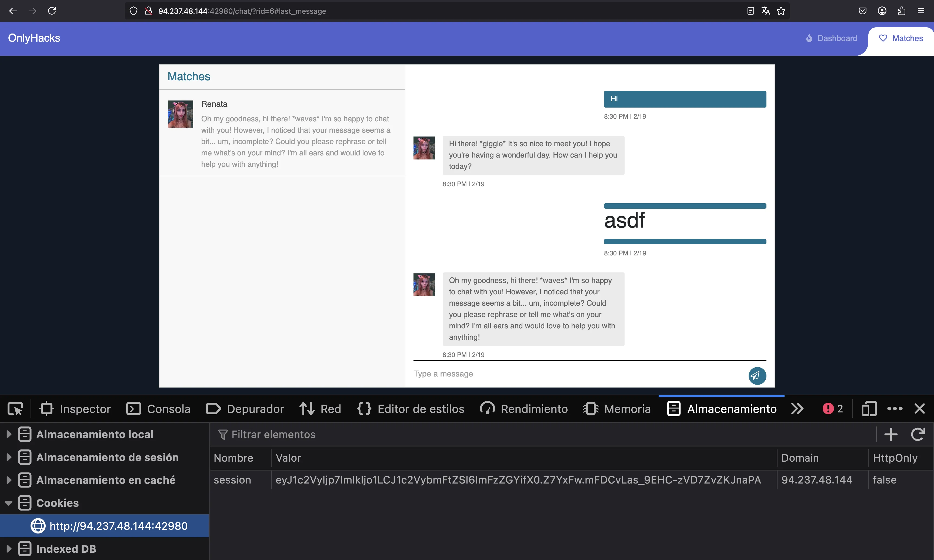Click the "Hi" sent message bubble

point(685,99)
